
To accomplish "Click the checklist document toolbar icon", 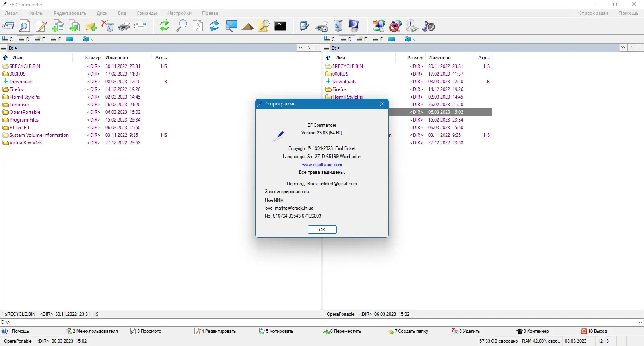I will (305, 26).
